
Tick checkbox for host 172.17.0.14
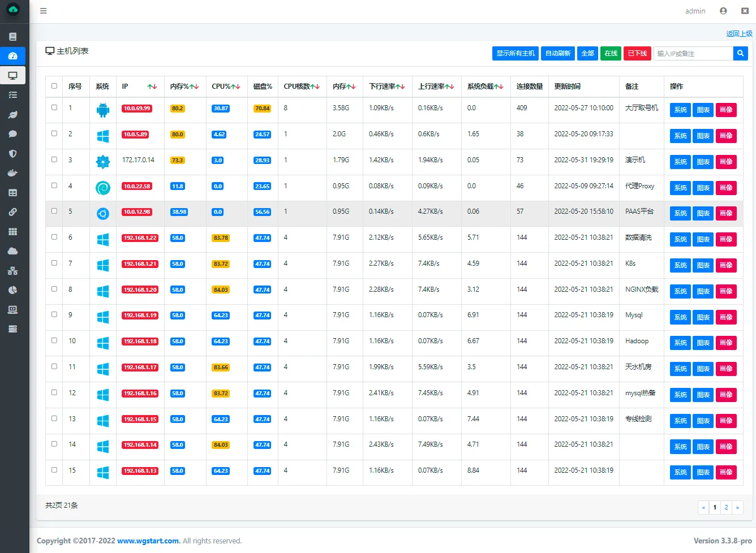[x=54, y=159]
